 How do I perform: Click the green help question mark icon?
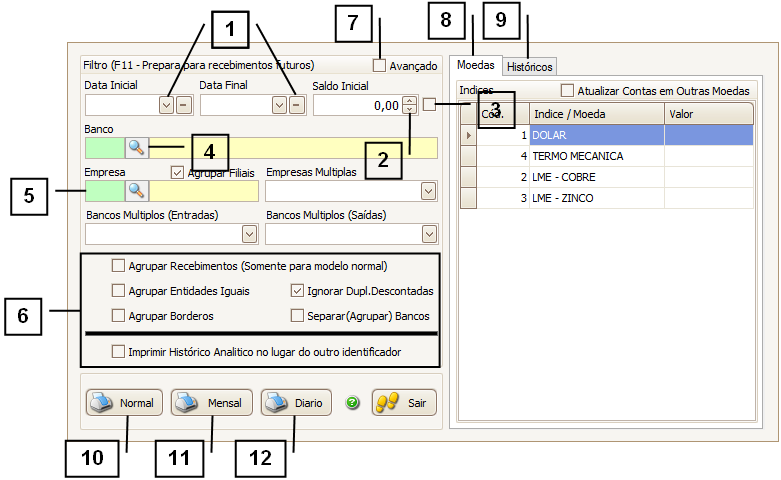click(x=352, y=403)
